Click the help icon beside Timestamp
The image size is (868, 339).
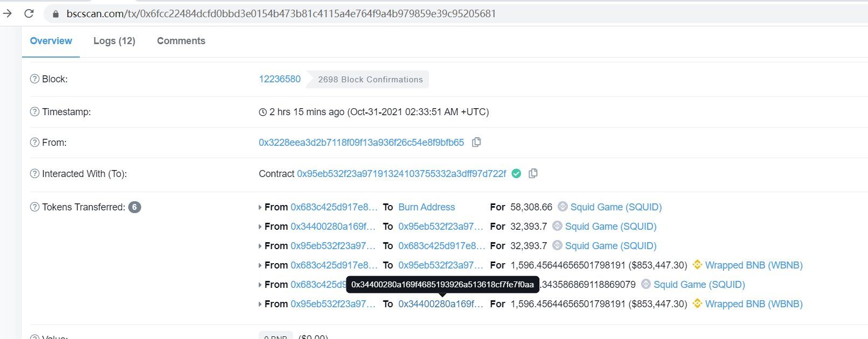[x=34, y=111]
